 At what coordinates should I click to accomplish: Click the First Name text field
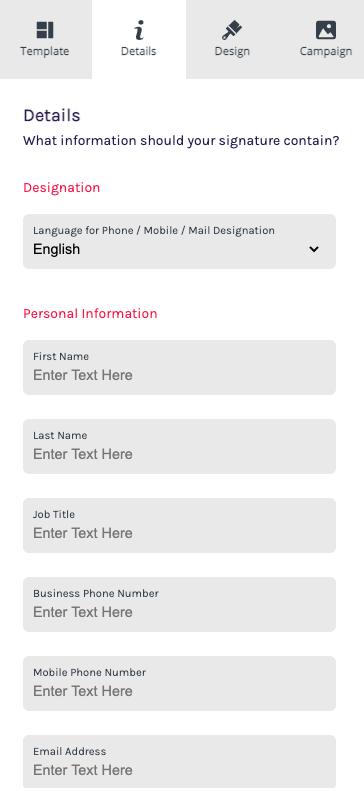coord(179,368)
